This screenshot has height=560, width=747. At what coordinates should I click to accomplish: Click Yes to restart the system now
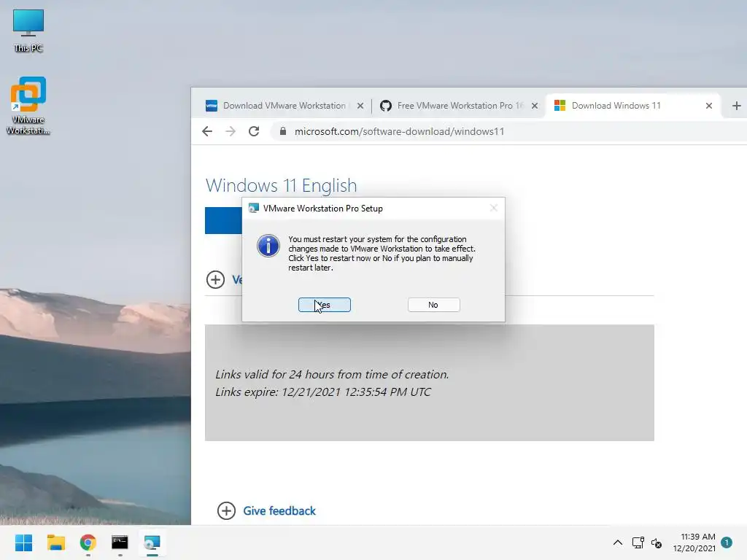325,305
